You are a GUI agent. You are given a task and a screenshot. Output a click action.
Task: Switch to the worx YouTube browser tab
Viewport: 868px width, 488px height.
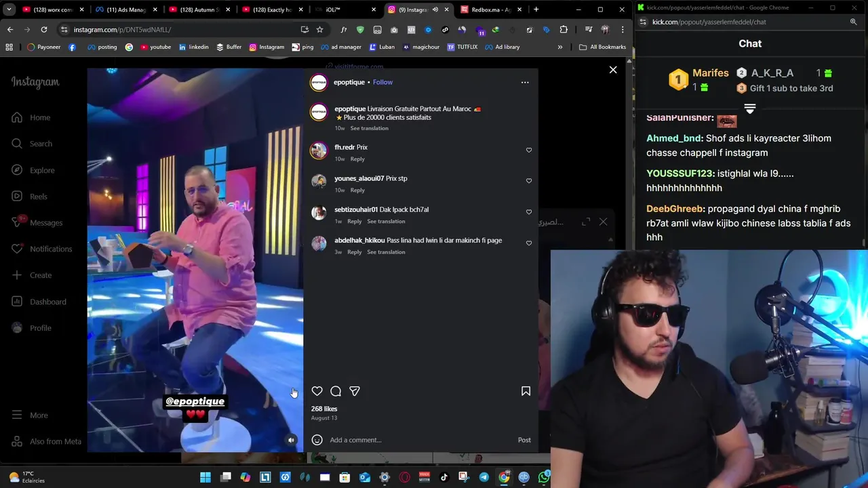[53, 9]
